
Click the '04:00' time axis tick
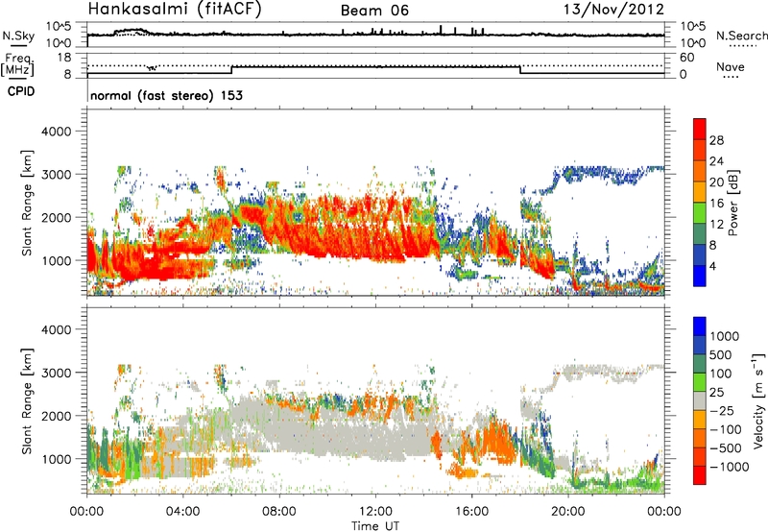pos(183,511)
